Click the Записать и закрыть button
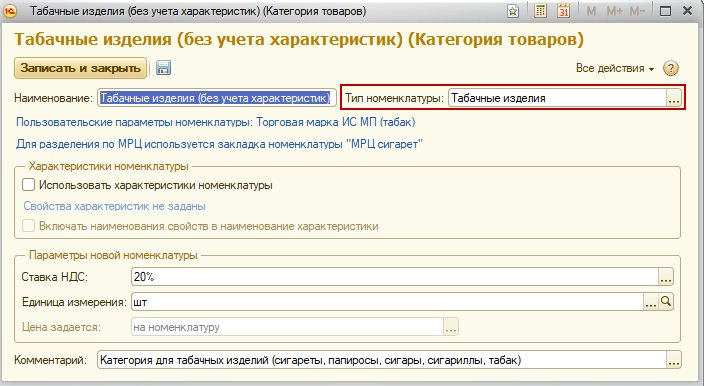Image resolution: width=704 pixels, height=386 pixels. [80, 68]
